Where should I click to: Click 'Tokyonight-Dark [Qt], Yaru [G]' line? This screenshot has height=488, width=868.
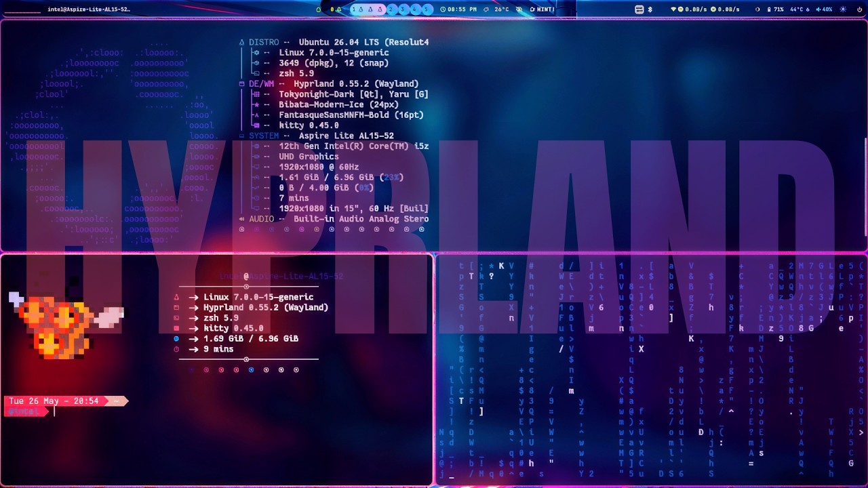pos(353,94)
